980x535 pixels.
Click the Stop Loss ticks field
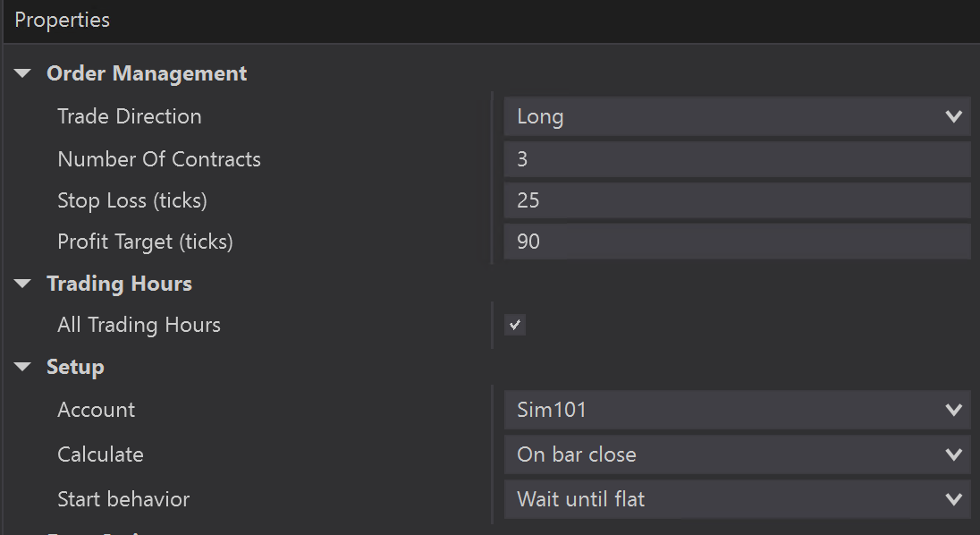click(x=737, y=200)
